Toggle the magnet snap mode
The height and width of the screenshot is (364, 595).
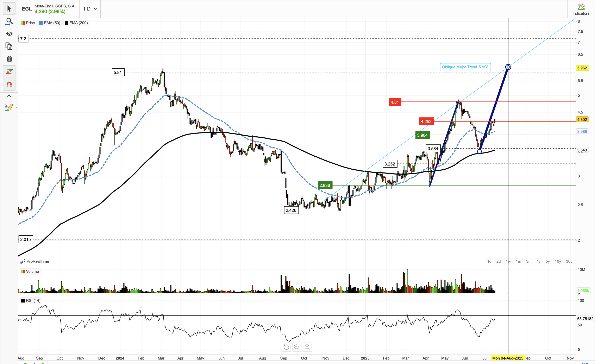[9, 84]
